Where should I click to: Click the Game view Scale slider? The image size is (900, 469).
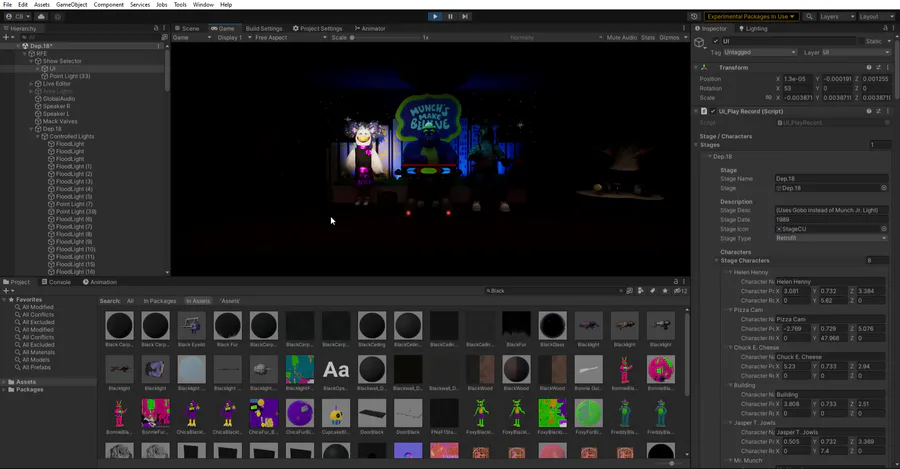pyautogui.click(x=385, y=37)
